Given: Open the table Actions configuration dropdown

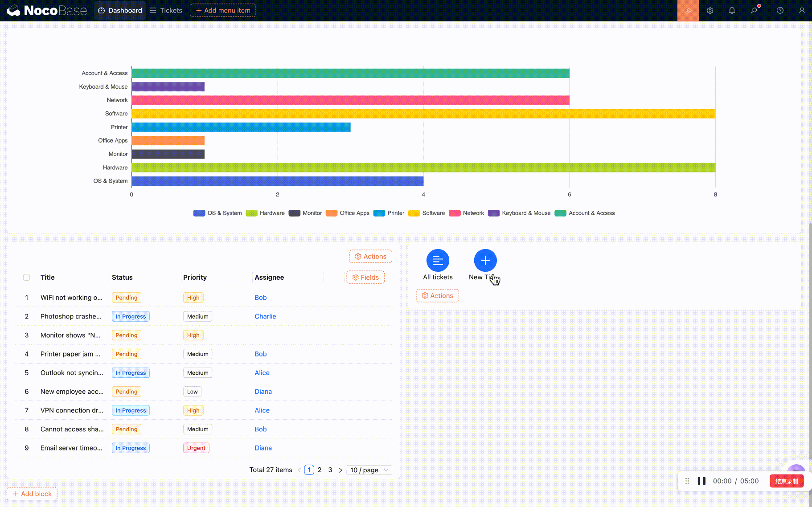Looking at the screenshot, I should coord(370,256).
